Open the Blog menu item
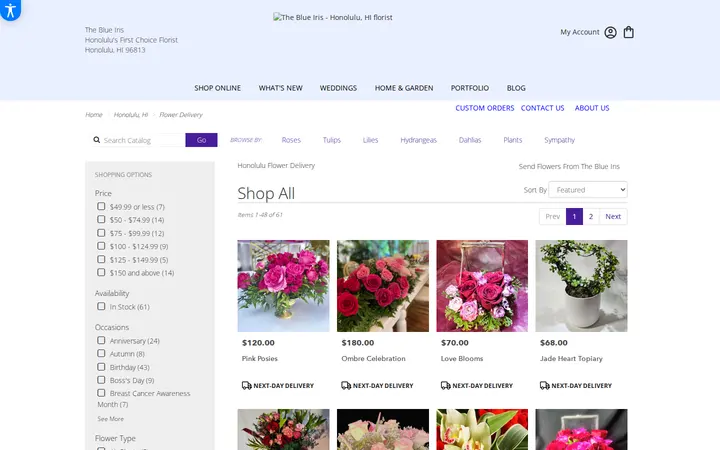This screenshot has height=450, width=720. (x=516, y=88)
